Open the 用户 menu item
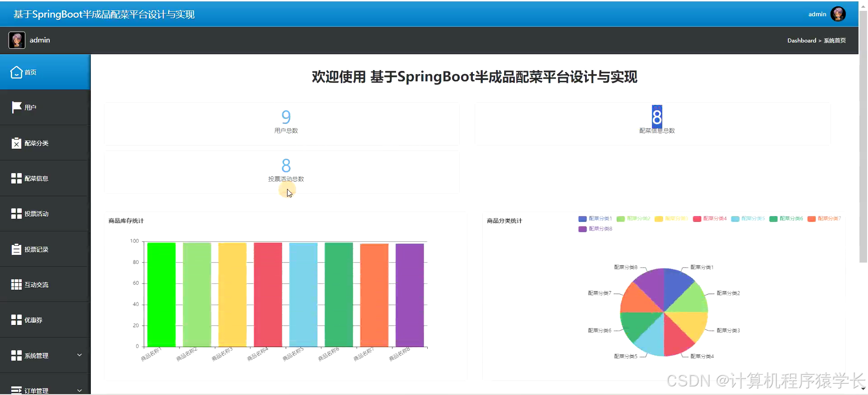This screenshot has height=395, width=868. 45,108
